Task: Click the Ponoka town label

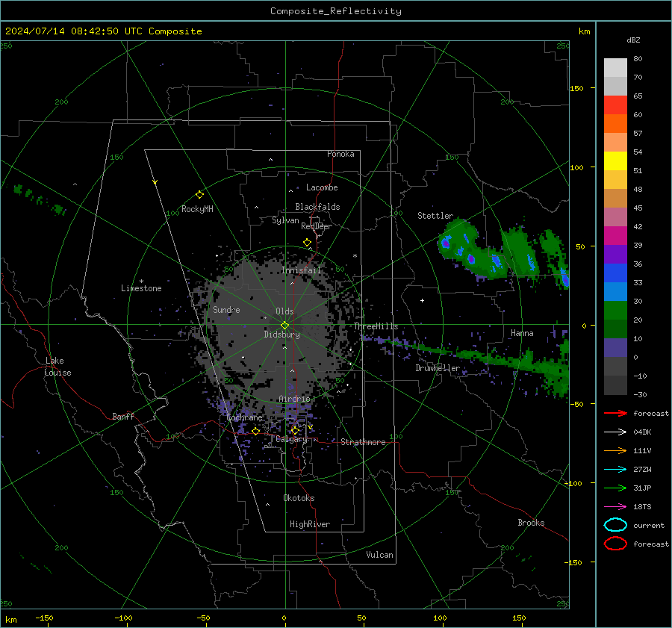Action: pyautogui.click(x=340, y=154)
